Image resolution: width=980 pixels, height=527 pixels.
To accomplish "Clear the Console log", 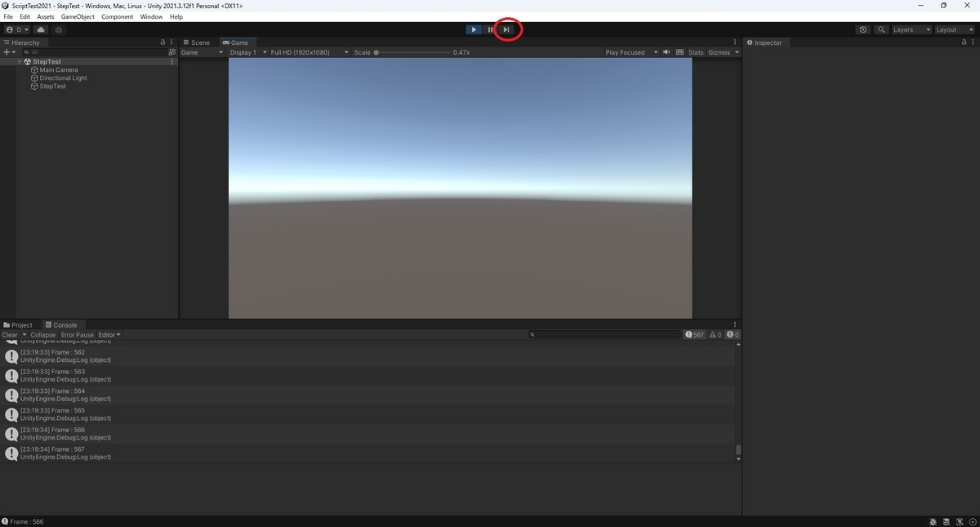I will pyautogui.click(x=10, y=335).
